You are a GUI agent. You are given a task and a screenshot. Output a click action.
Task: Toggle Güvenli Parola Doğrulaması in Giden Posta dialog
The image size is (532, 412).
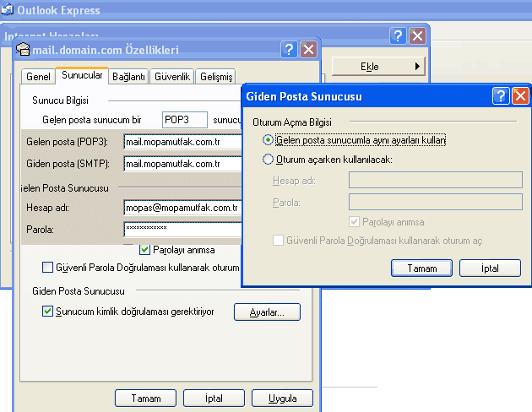click(x=278, y=240)
